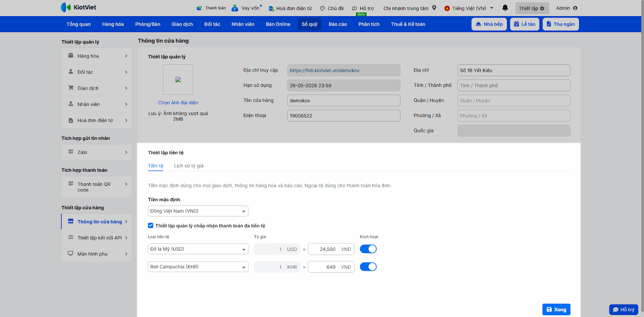Switch to Lịch sử tỷ giá tab
Image resolution: width=644 pixels, height=317 pixels.
pyautogui.click(x=188, y=166)
